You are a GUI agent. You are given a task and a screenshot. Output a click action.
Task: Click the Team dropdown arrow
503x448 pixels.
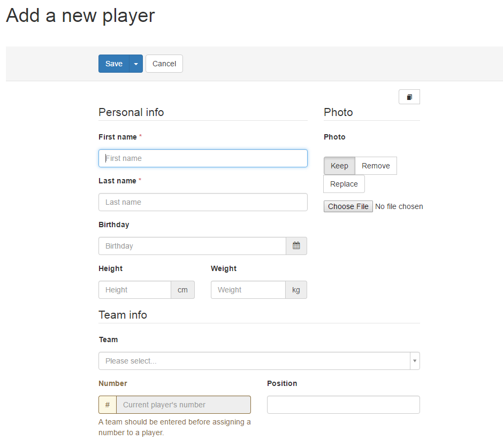point(414,361)
